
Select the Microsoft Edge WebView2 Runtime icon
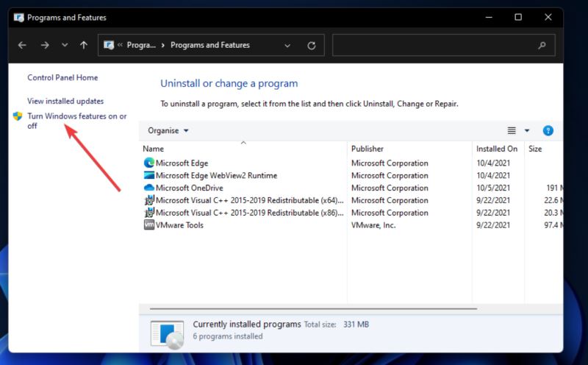(x=149, y=175)
